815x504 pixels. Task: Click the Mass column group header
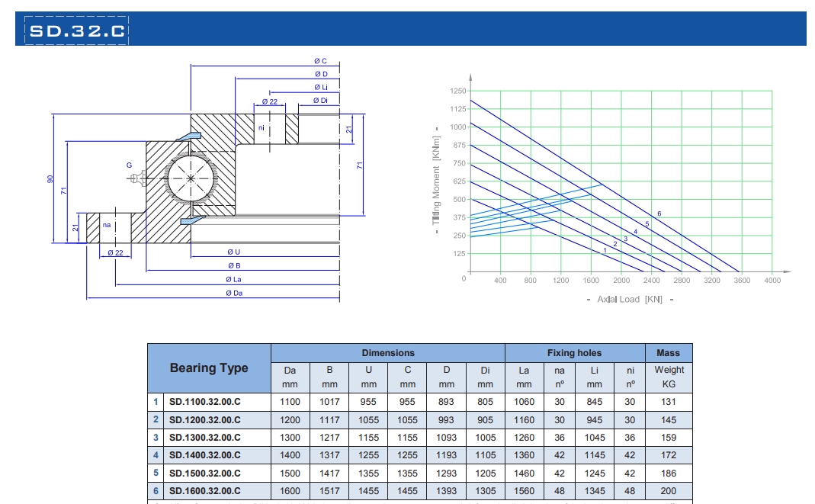(669, 353)
